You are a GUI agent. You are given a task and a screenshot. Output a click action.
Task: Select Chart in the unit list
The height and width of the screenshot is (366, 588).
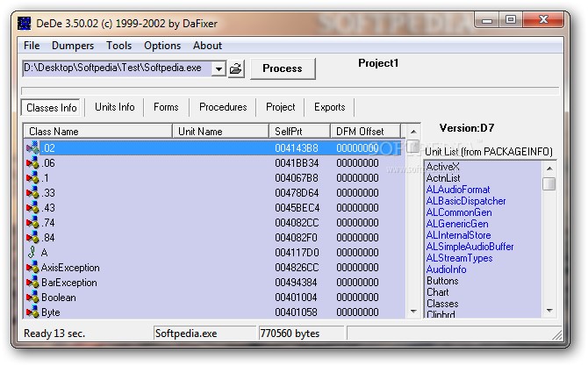click(x=438, y=292)
